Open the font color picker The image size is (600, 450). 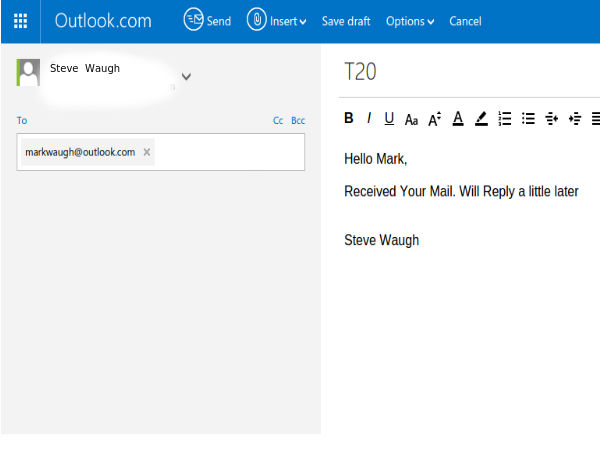pyautogui.click(x=458, y=119)
